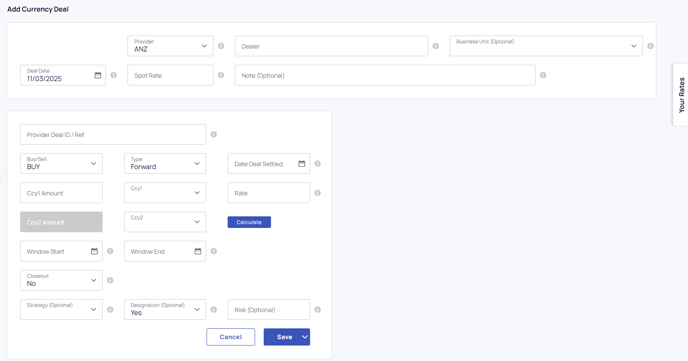Image resolution: width=688 pixels, height=361 pixels.
Task: Click the info icon beside Provider dropdown
Action: [x=221, y=46]
